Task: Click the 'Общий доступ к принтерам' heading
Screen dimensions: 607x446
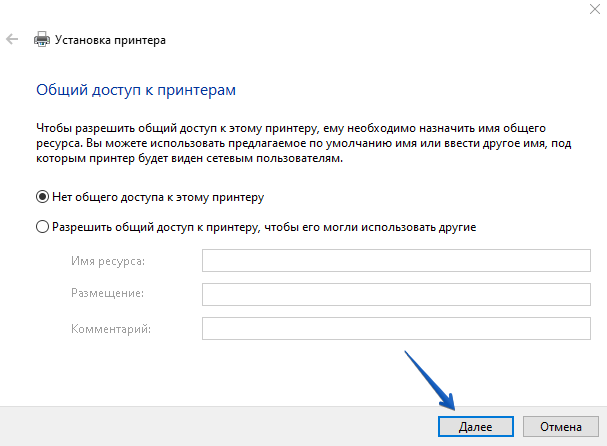Action: point(135,90)
